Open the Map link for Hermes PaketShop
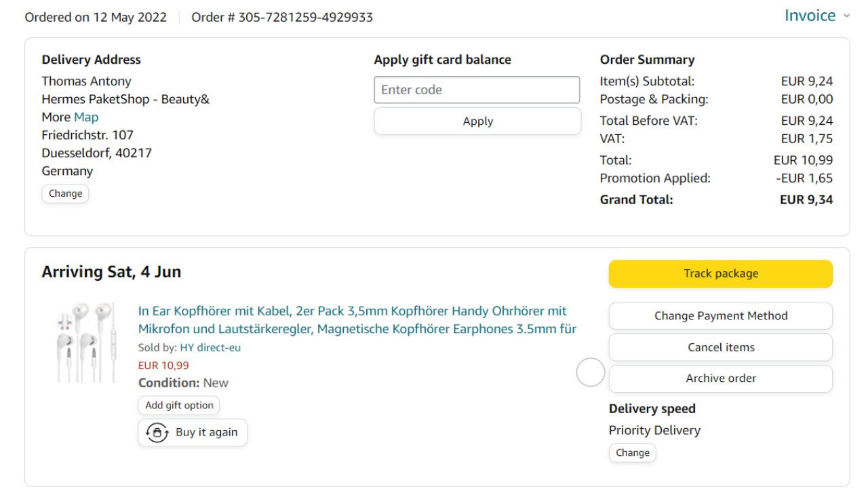 [x=86, y=117]
